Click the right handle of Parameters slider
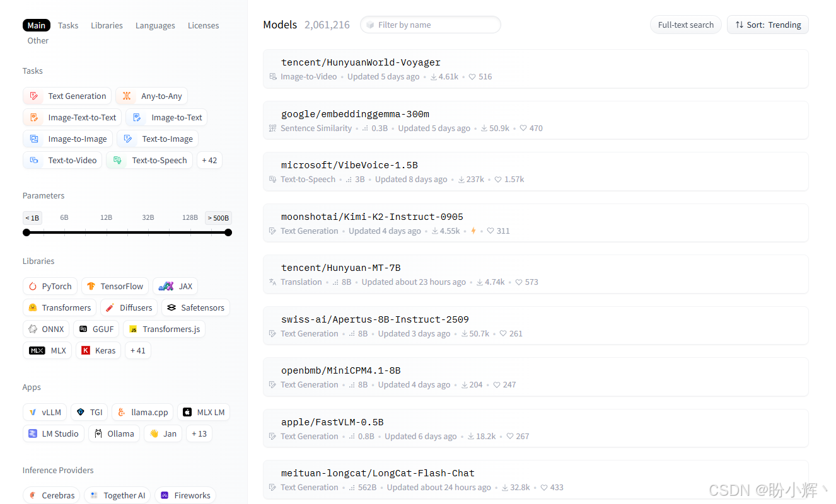This screenshot has width=836, height=504. pos(228,232)
